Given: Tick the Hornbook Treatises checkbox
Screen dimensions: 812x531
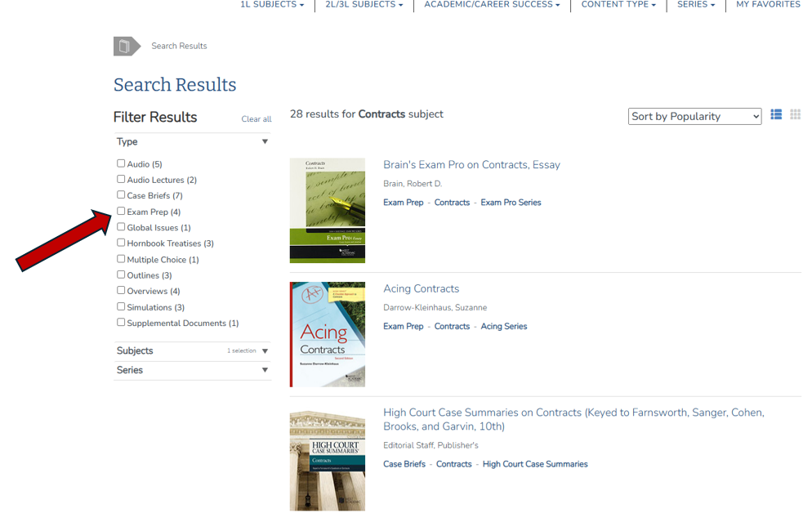Looking at the screenshot, I should (x=121, y=243).
